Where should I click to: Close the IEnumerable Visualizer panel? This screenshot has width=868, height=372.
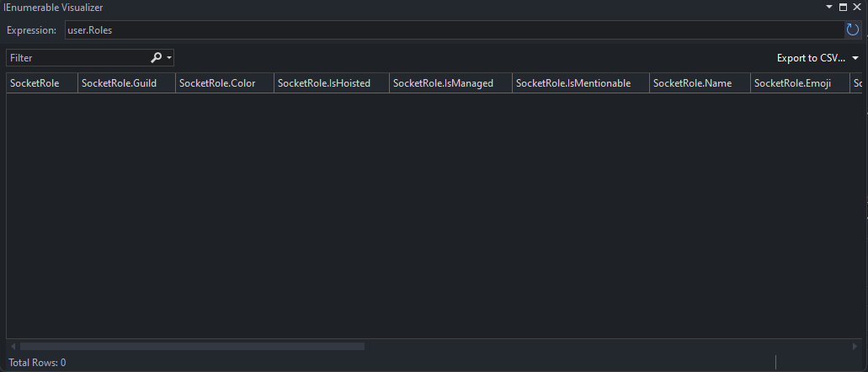pyautogui.click(x=857, y=8)
